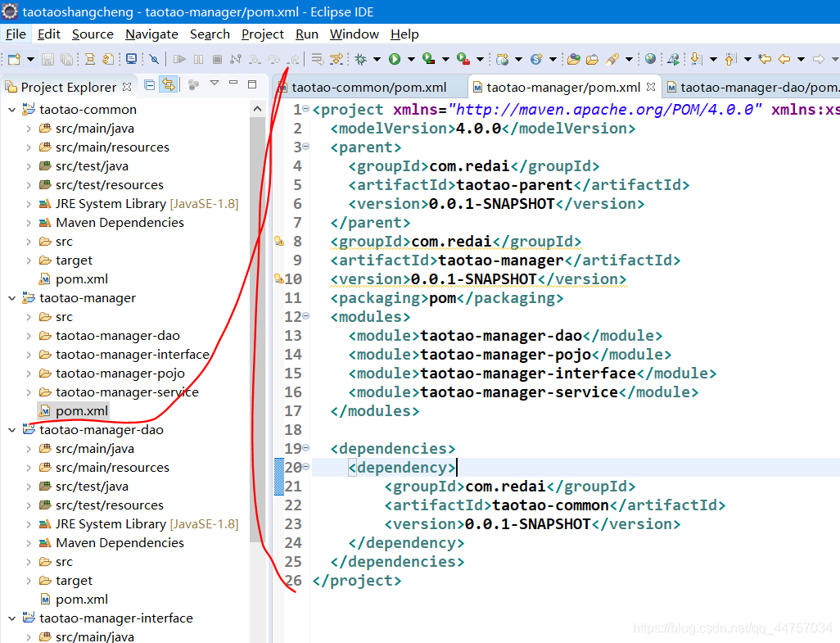840x643 pixels.
Task: Click the warning marker on line 10
Action: click(278, 278)
